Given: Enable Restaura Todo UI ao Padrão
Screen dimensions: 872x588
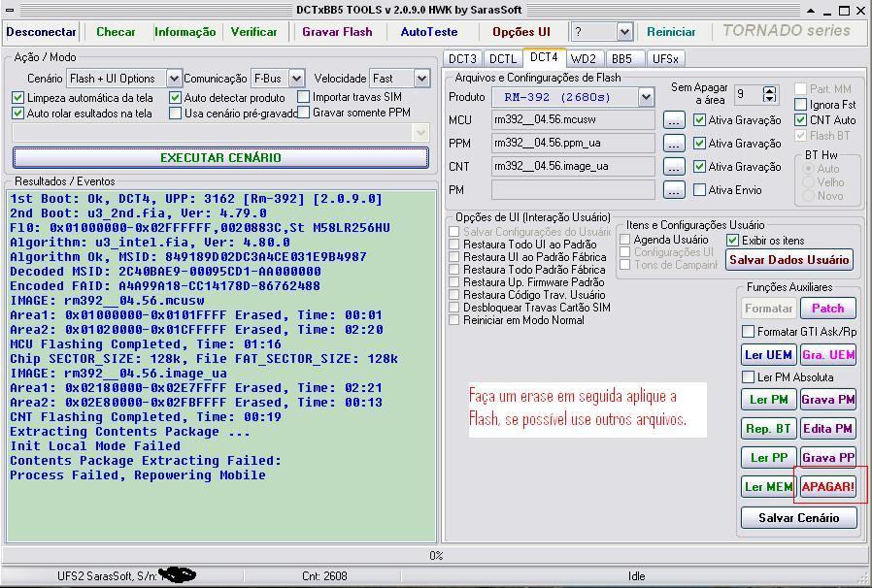Looking at the screenshot, I should click(454, 245).
